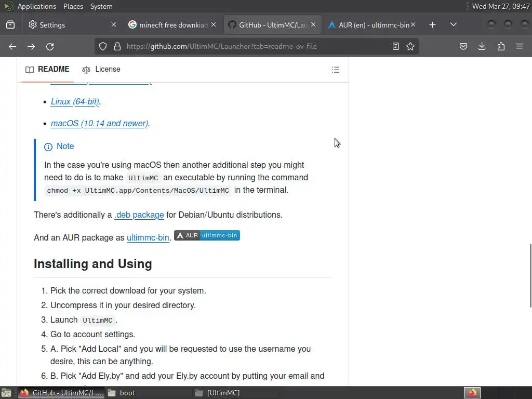Select the README tab
Image resolution: width=532 pixels, height=399 pixels.
[x=47, y=69]
